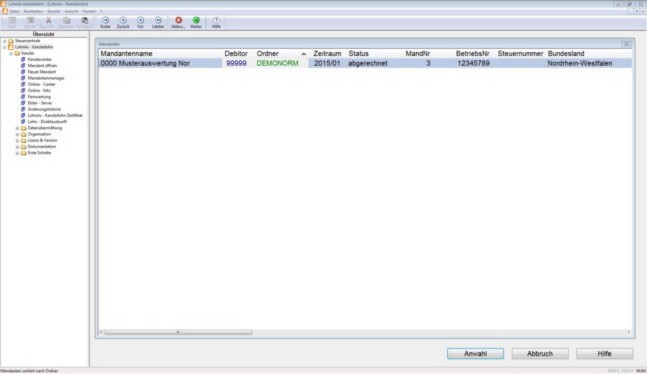This screenshot has width=647, height=374.
Task: Collapse the Kanzlei folder node
Action: point(11,53)
